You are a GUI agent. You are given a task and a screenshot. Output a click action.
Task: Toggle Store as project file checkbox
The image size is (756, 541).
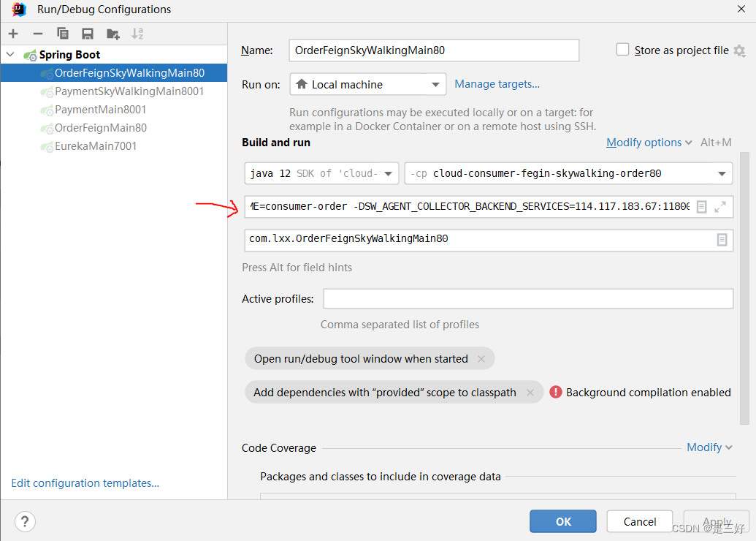pos(622,50)
